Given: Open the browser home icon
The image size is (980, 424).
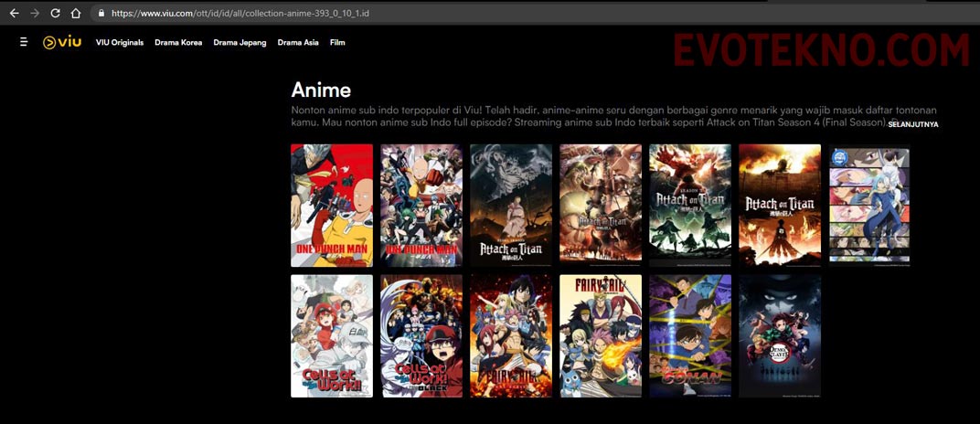Looking at the screenshot, I should click(x=76, y=13).
